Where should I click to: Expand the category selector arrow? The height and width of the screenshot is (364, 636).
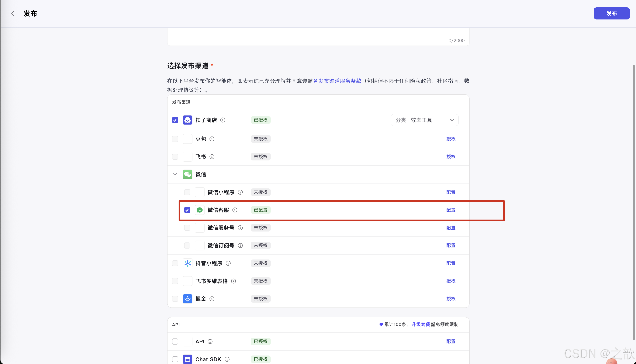(452, 120)
